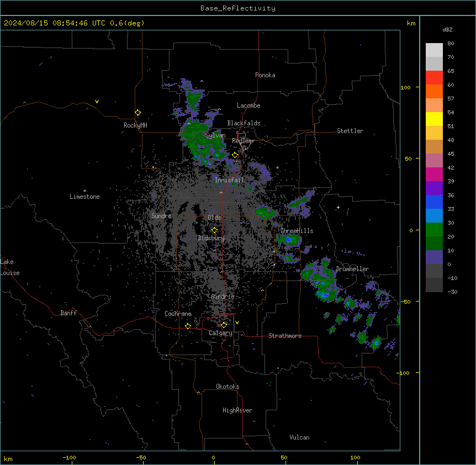This screenshot has width=476, height=465.
Task: Click the yellow diamond marker below Cochrane
Action: pyautogui.click(x=188, y=326)
